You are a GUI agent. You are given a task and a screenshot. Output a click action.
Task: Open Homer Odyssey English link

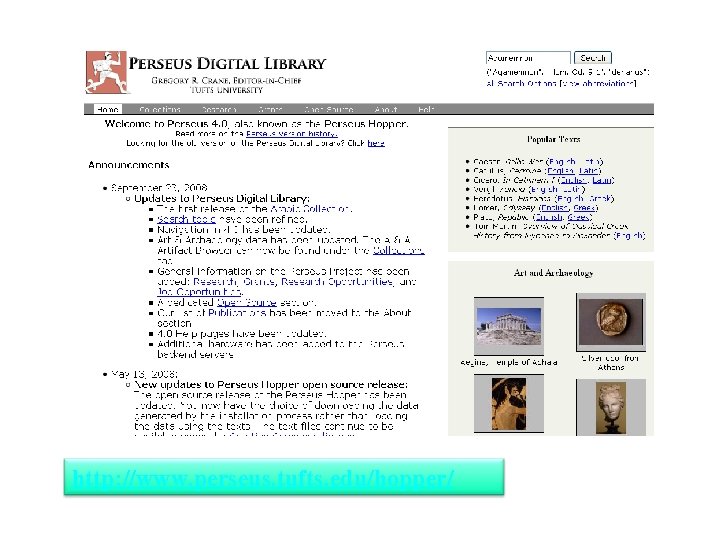tap(554, 208)
